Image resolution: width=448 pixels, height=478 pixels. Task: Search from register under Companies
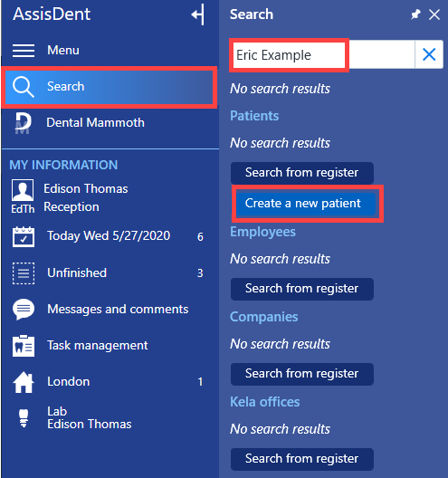[x=302, y=374]
